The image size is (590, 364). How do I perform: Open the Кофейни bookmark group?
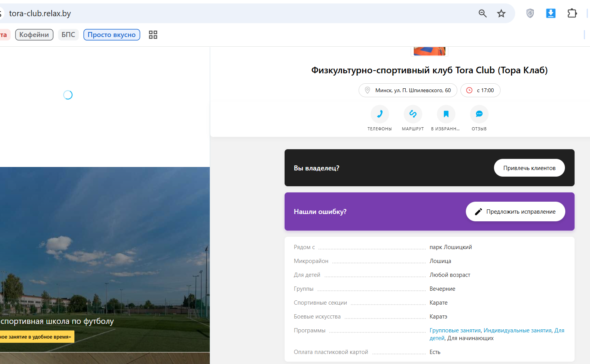34,35
